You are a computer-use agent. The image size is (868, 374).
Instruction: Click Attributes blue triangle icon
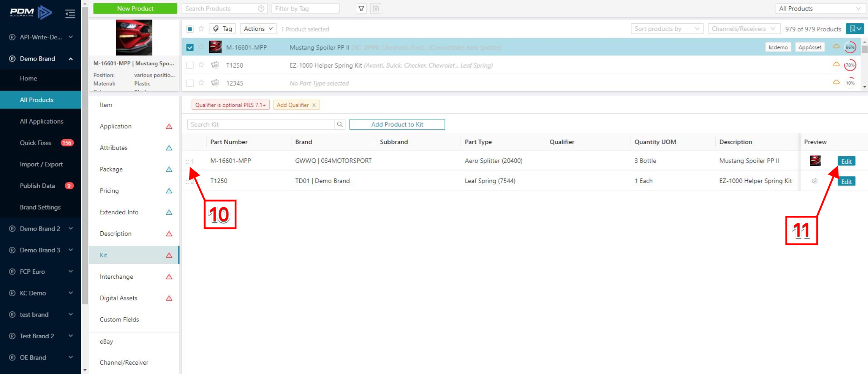tap(169, 148)
